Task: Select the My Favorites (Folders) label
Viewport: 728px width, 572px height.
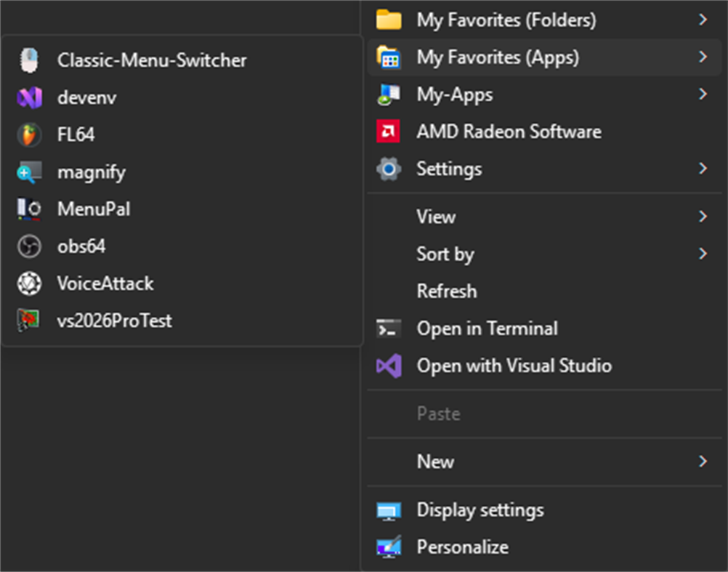Action: [x=506, y=20]
